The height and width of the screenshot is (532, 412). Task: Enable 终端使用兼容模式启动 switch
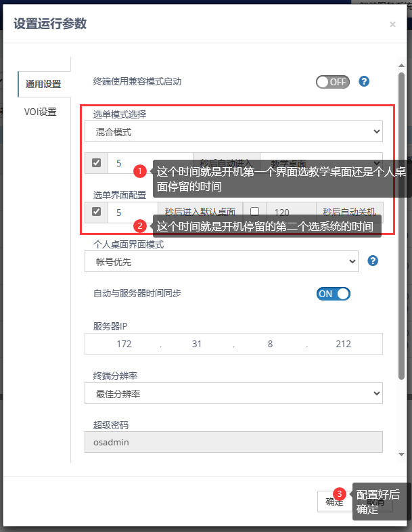tap(333, 82)
